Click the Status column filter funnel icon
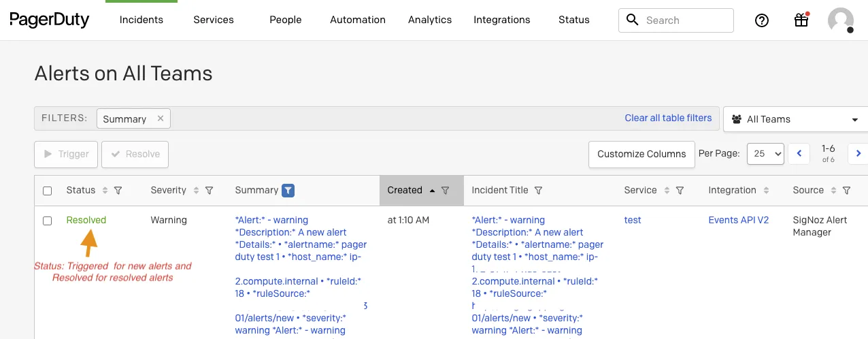The height and width of the screenshot is (339, 868). tap(118, 191)
